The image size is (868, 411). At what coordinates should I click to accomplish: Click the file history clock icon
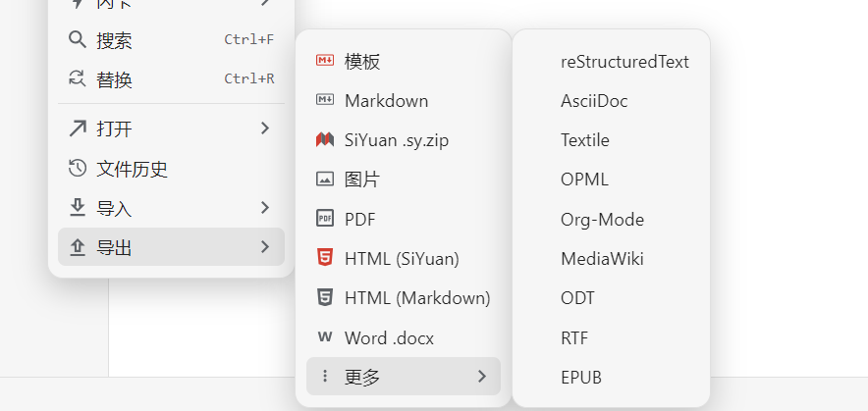[x=78, y=169]
